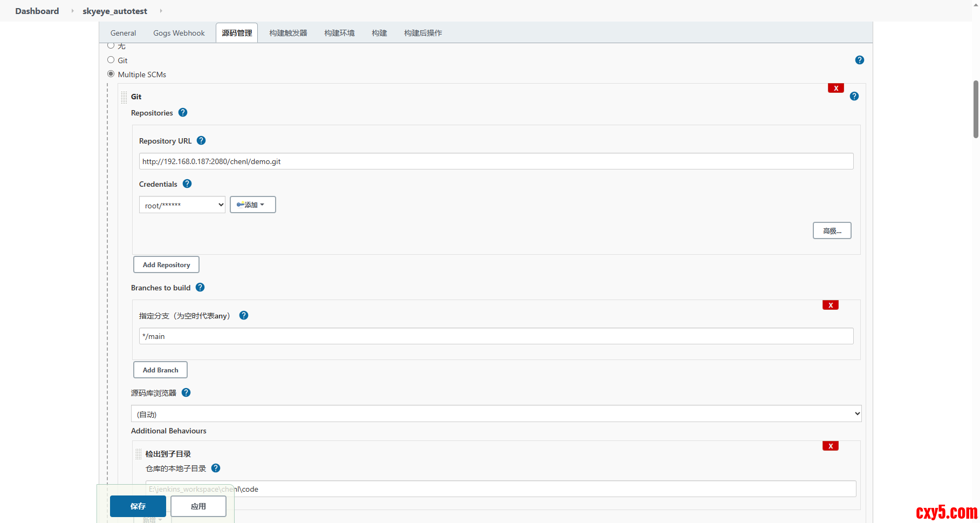Screen dimensions: 980x523
Task: Expand the 添加 credentials dropdown button
Action: tap(252, 205)
